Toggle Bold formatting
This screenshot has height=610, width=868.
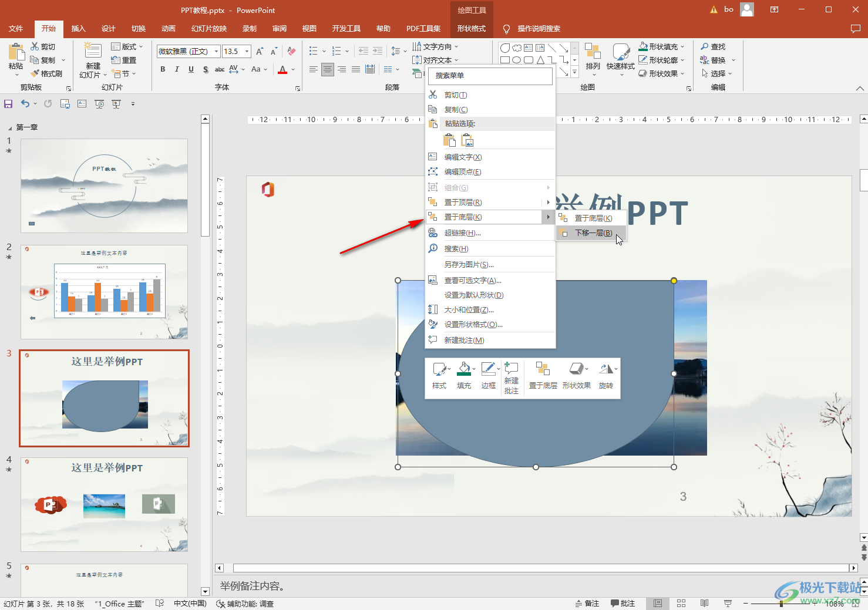point(163,69)
